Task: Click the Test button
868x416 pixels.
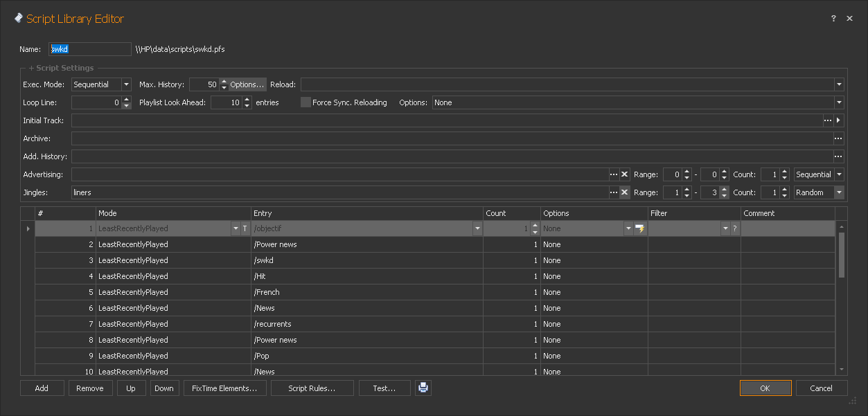Action: click(x=384, y=388)
